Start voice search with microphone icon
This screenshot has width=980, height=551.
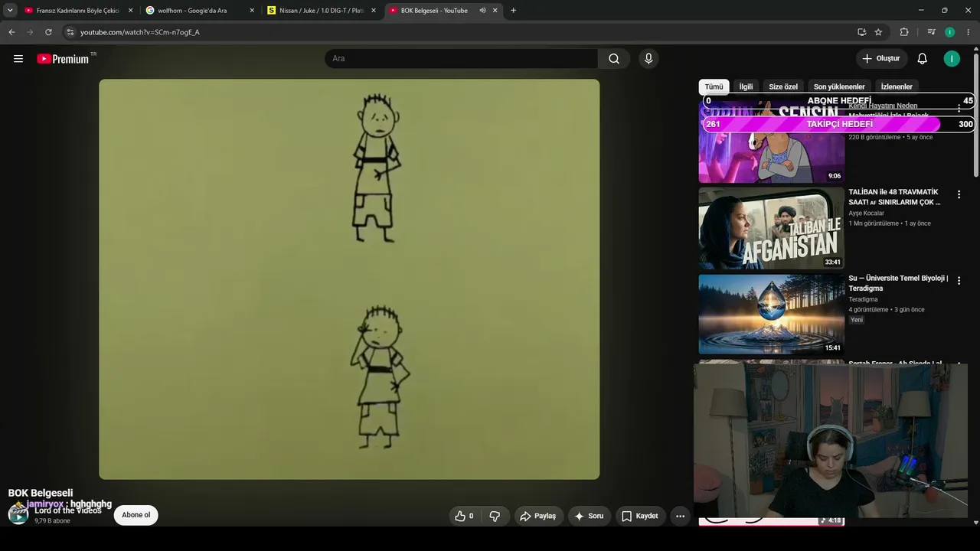648,59
